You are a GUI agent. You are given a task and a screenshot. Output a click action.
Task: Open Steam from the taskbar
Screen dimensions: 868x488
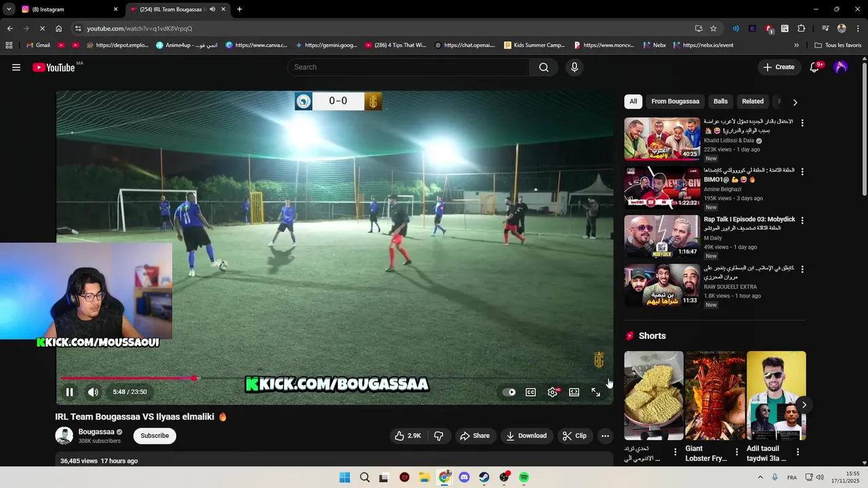[484, 477]
